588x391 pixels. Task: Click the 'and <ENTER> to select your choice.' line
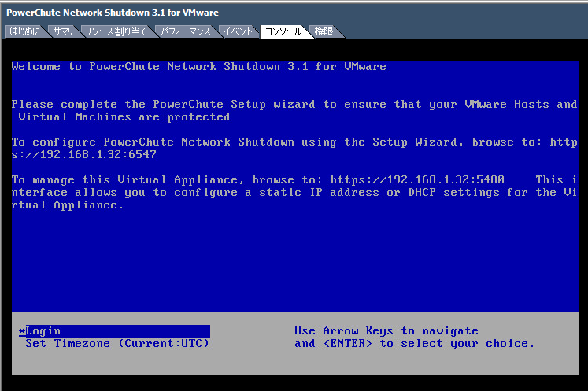(414, 343)
